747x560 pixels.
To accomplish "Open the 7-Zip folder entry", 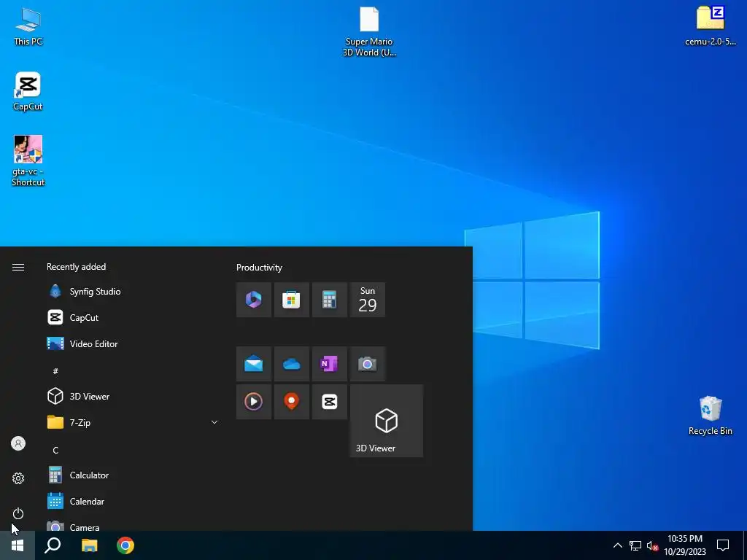I will (x=133, y=422).
